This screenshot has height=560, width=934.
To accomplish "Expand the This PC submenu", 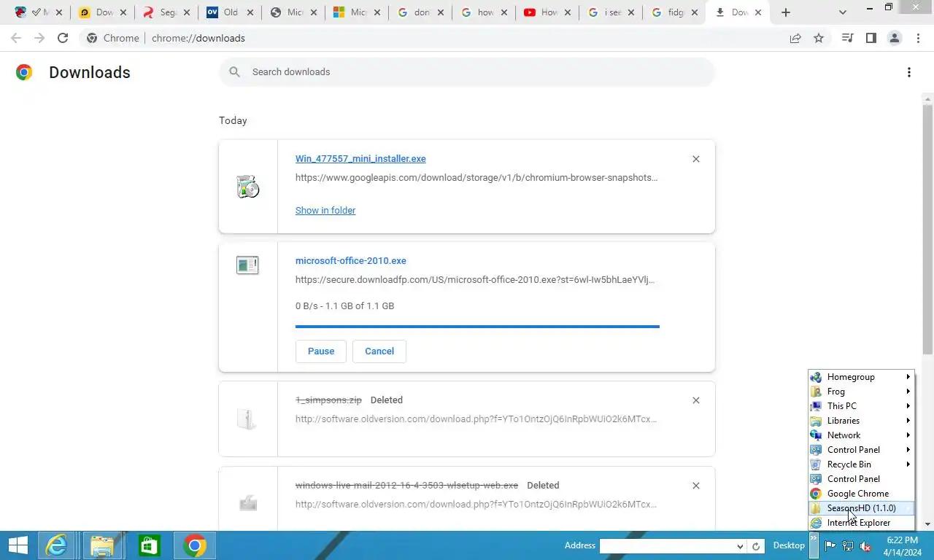I will [x=861, y=406].
